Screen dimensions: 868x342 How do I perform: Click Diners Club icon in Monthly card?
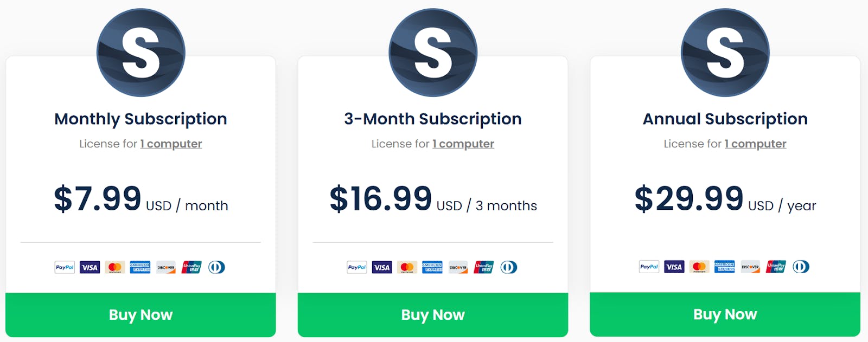pos(216,267)
